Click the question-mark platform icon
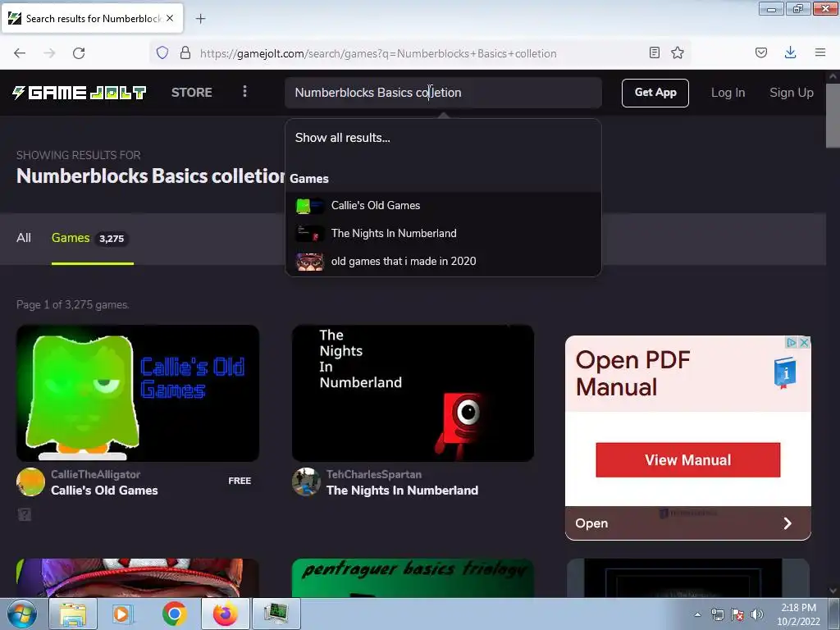The height and width of the screenshot is (630, 840). point(25,515)
